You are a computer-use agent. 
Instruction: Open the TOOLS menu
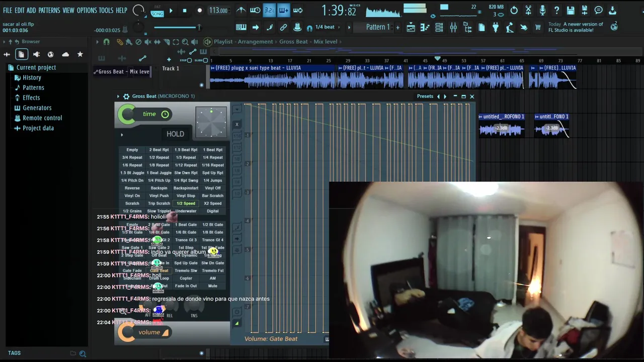coord(106,10)
